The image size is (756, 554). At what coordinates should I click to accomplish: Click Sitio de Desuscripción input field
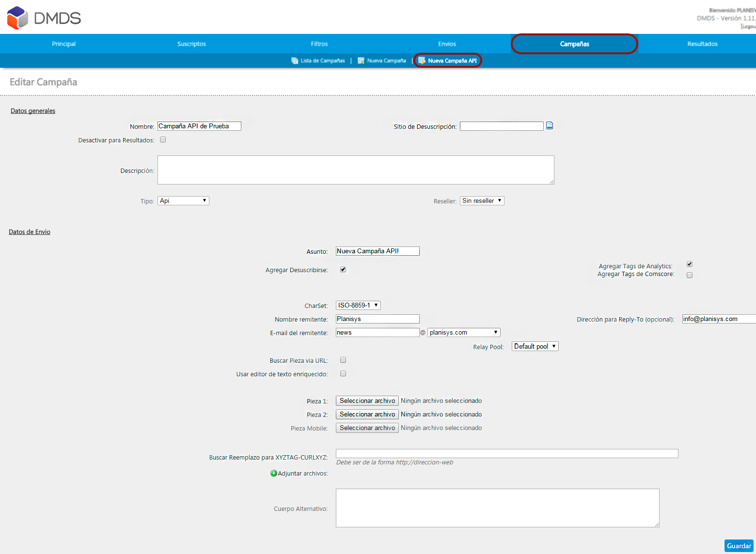(x=502, y=126)
